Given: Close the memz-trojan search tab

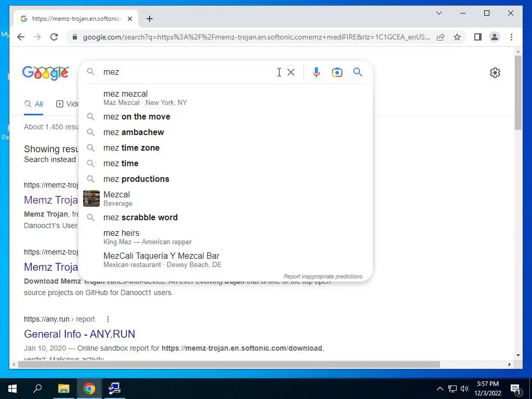Looking at the screenshot, I should click(x=129, y=19).
